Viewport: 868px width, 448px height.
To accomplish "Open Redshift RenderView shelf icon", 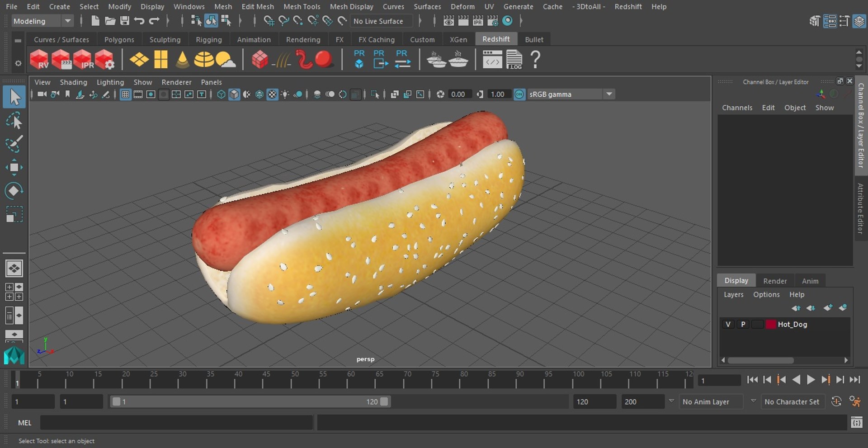I will point(39,60).
